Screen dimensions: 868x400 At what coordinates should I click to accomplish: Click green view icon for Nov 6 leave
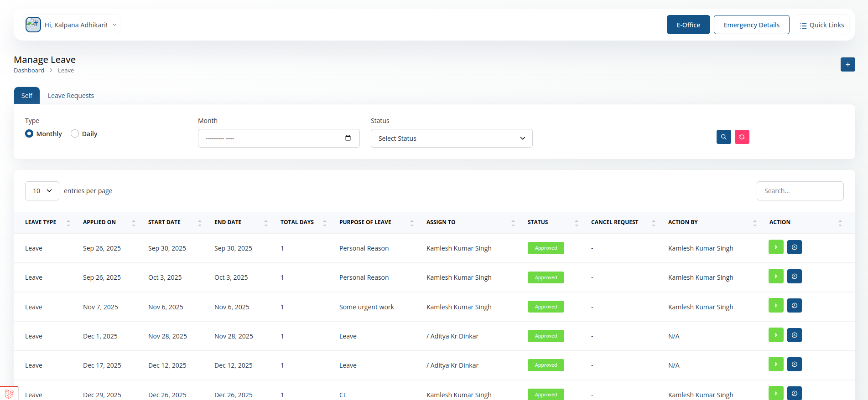776,305
